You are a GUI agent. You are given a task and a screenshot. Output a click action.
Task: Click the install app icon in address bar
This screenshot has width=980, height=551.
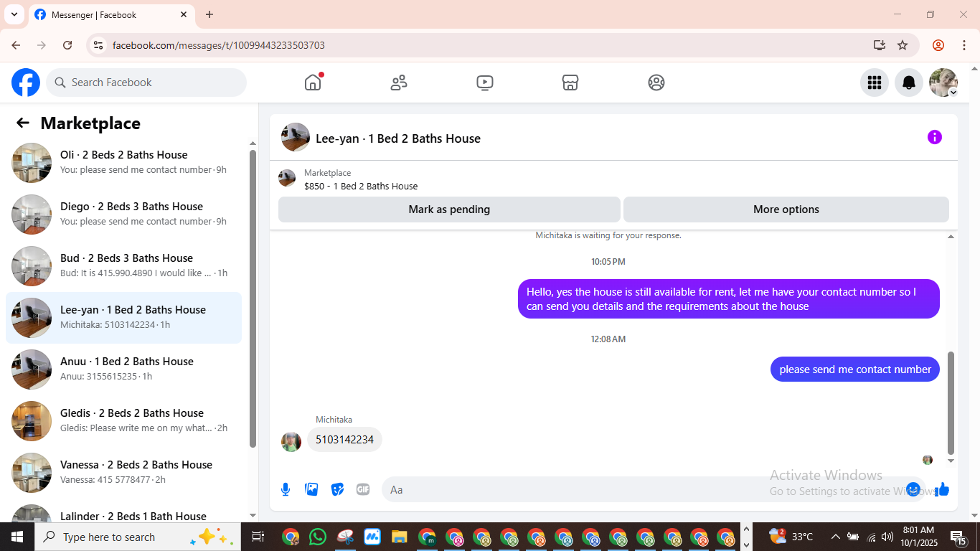[x=880, y=45]
